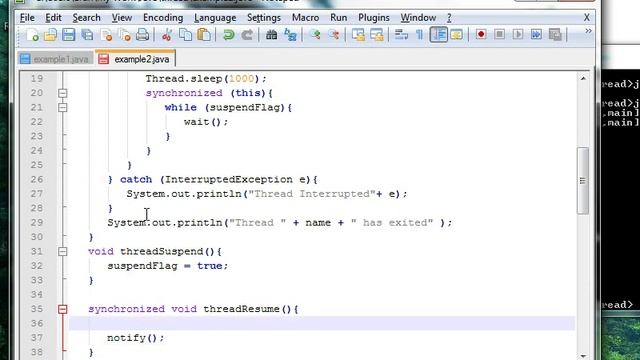Viewport: 640px width, 360px height.
Task: Click the Copy toolbar icon
Action: click(x=186, y=35)
